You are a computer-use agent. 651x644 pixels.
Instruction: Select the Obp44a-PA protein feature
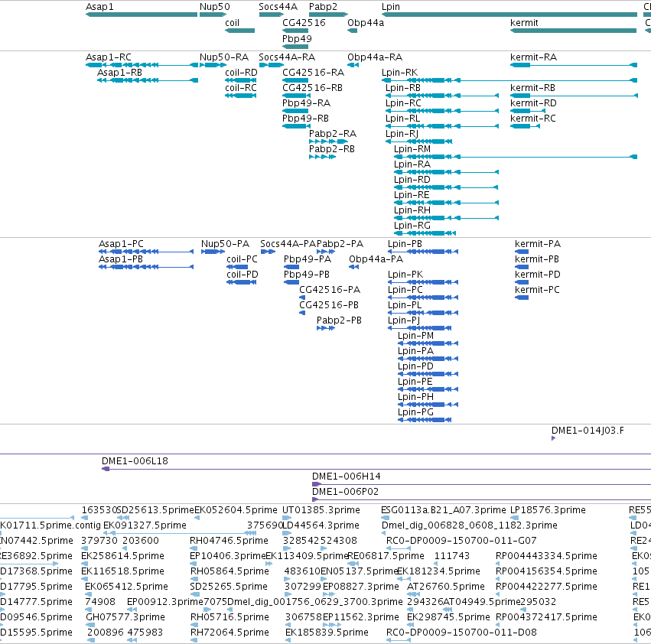(x=353, y=267)
